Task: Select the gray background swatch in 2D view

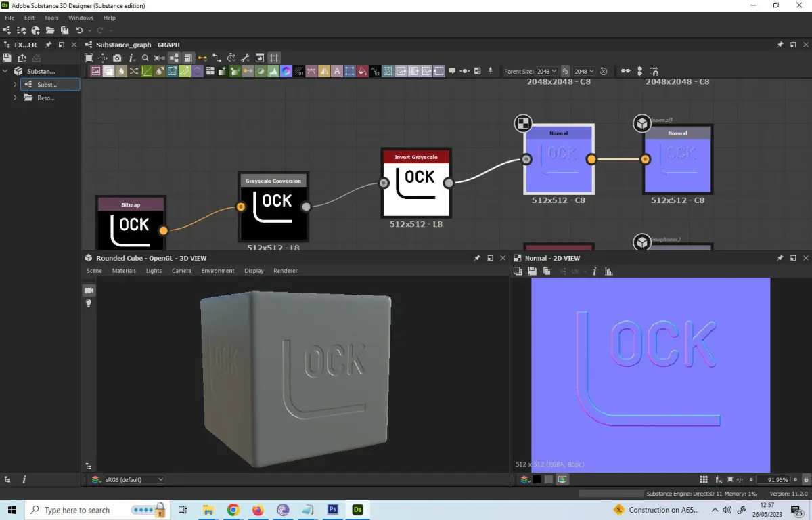Action: 549,479
